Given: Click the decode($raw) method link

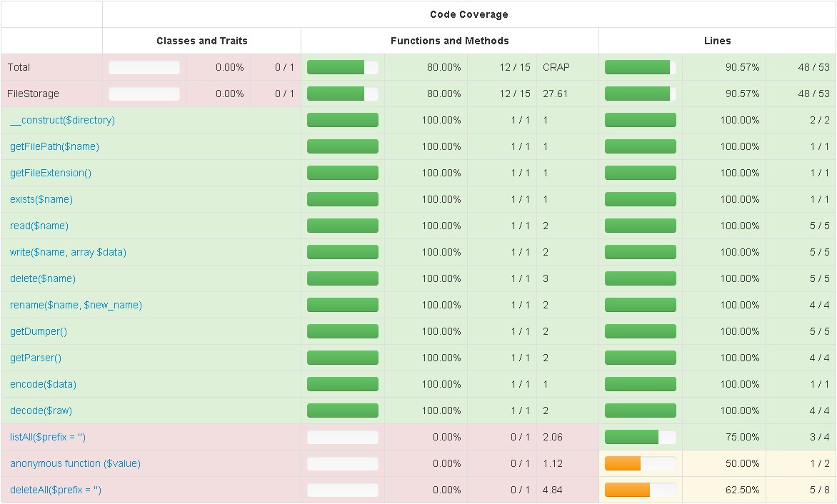Looking at the screenshot, I should [x=41, y=410].
